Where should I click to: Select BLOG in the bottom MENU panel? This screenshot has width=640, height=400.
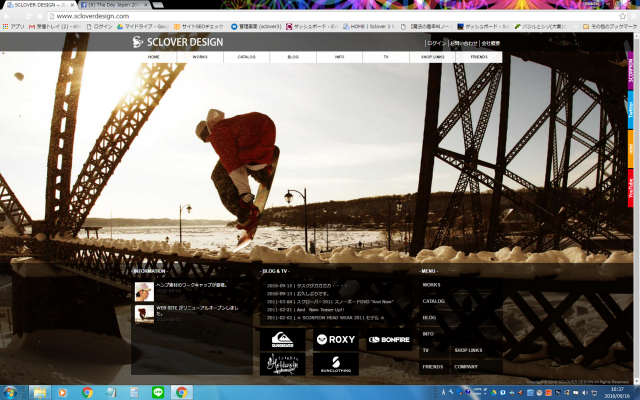(429, 318)
